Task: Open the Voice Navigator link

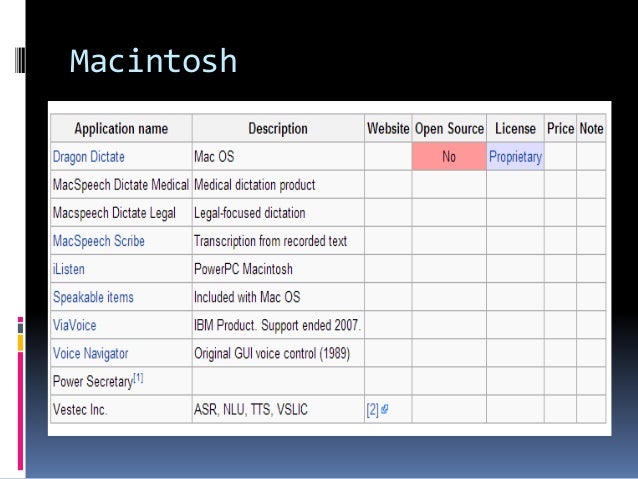Action: click(x=90, y=353)
